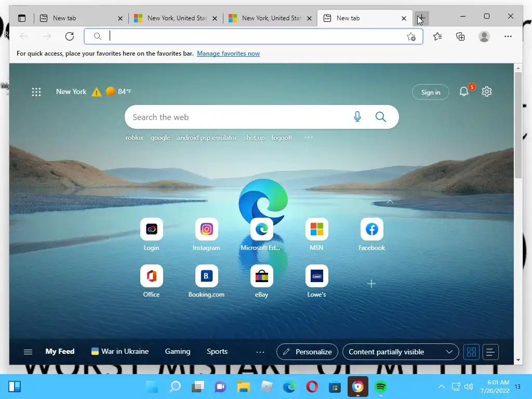Open File Explorer from taskbar
The image size is (532, 399).
(243, 387)
